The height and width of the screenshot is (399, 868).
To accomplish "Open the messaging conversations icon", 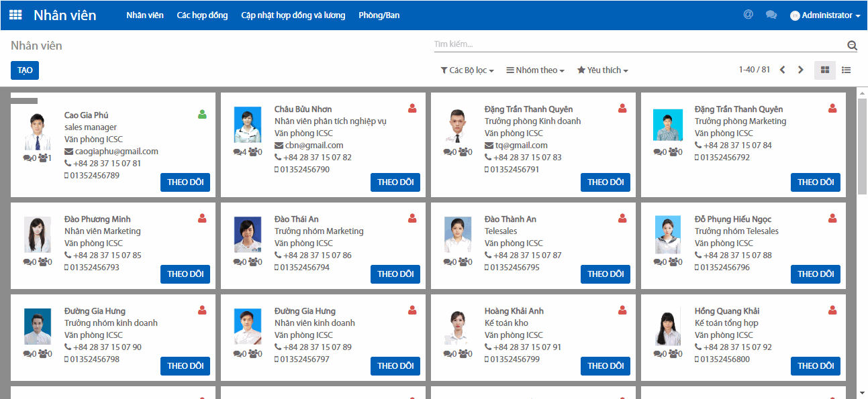I will 771,13.
